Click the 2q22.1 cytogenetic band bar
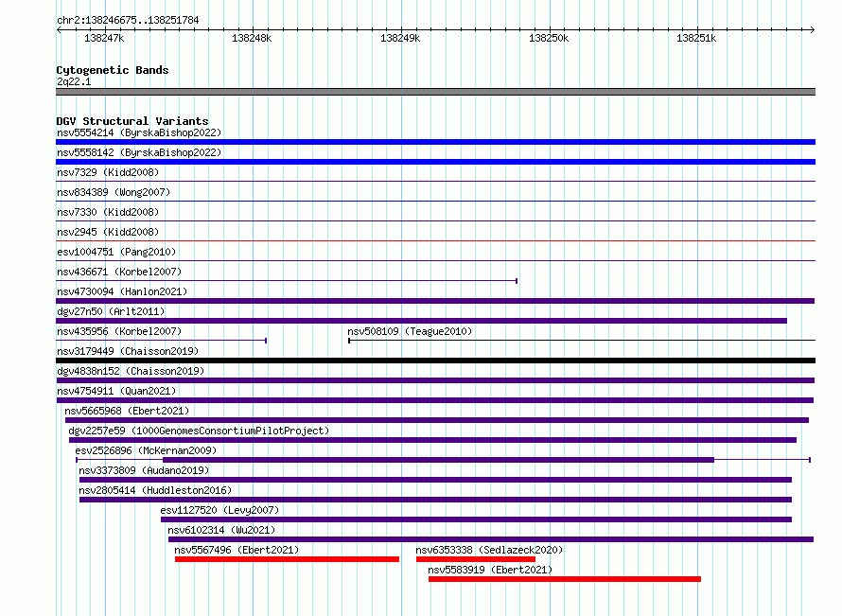The image size is (842, 616). point(435,92)
